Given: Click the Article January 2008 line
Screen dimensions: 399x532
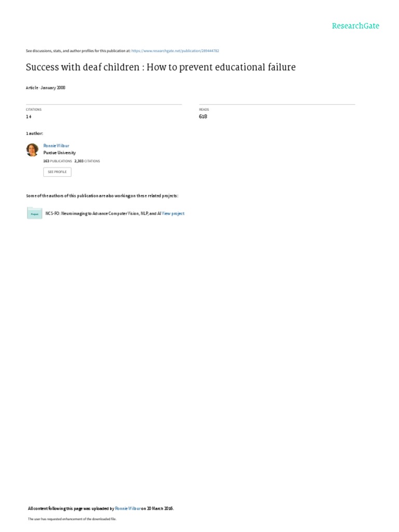Looking at the screenshot, I should coord(46,87).
